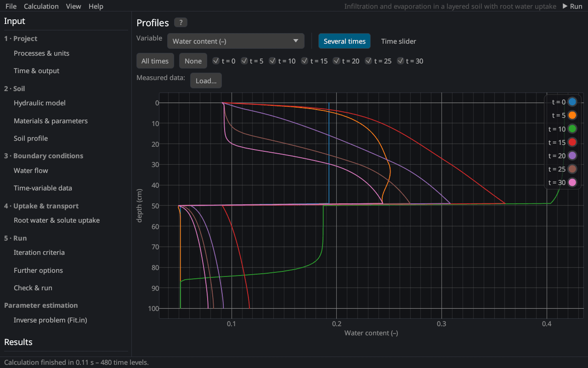Screen dimensions: 588x368
Task: Open the Variable dropdown showing Water content
Action: pyautogui.click(x=236, y=41)
